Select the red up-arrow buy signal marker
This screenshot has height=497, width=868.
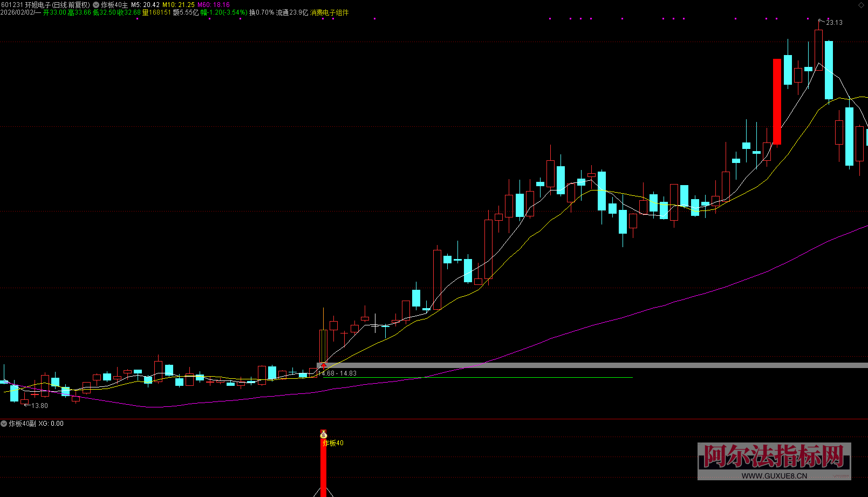324,366
